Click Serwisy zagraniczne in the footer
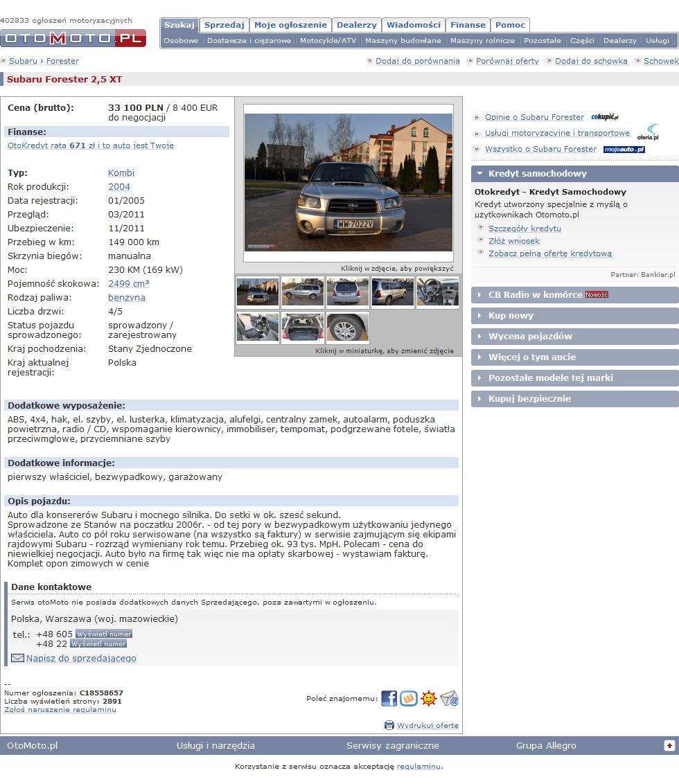 click(x=393, y=745)
